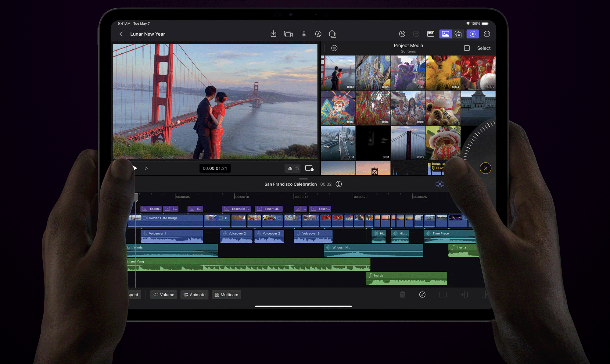Undo with the curved arrow icon
The height and width of the screenshot is (364, 610).
point(402,34)
